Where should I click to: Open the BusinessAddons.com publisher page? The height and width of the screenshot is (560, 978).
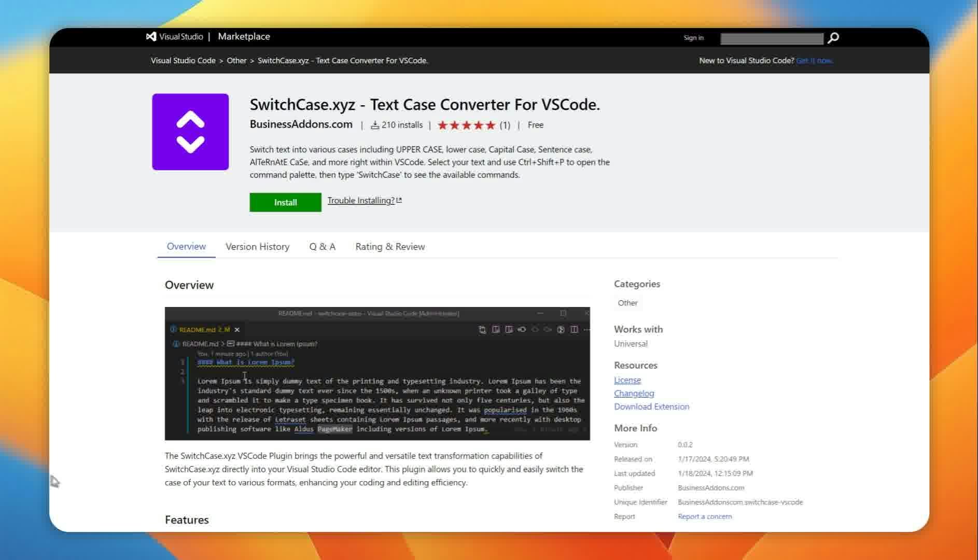coord(301,124)
